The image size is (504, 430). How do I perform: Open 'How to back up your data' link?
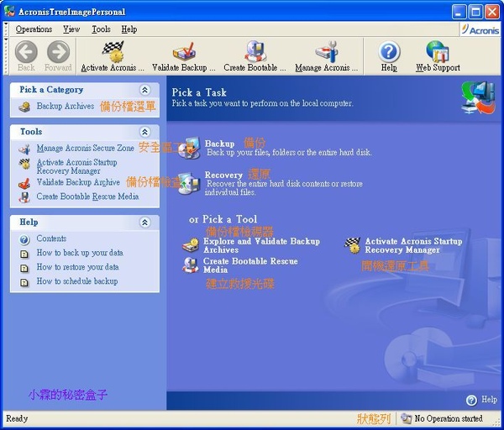pos(80,253)
